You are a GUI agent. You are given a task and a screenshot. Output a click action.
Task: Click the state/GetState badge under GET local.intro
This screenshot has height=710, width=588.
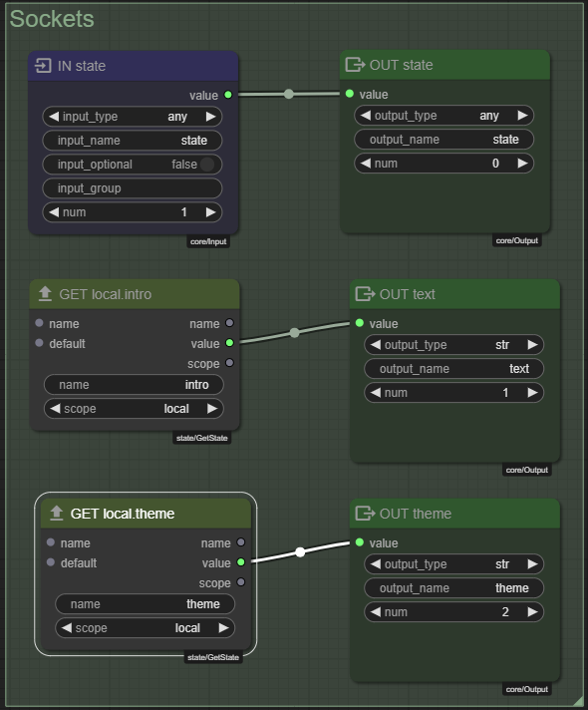(202, 438)
